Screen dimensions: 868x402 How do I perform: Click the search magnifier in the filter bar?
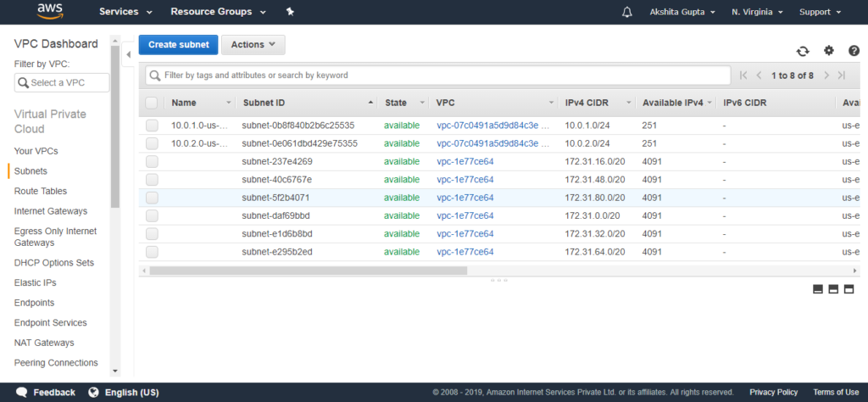tap(155, 75)
